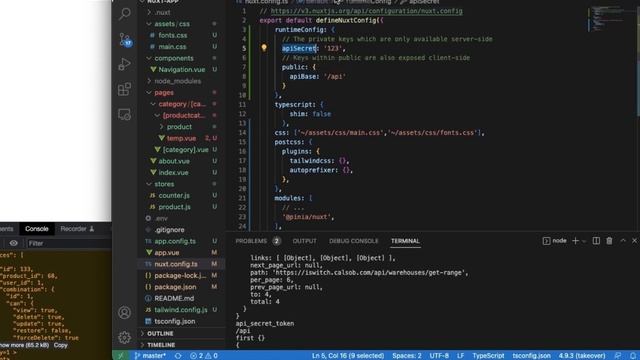Open fonts.css file
This screenshot has width=640, height=360.
pyautogui.click(x=173, y=36)
